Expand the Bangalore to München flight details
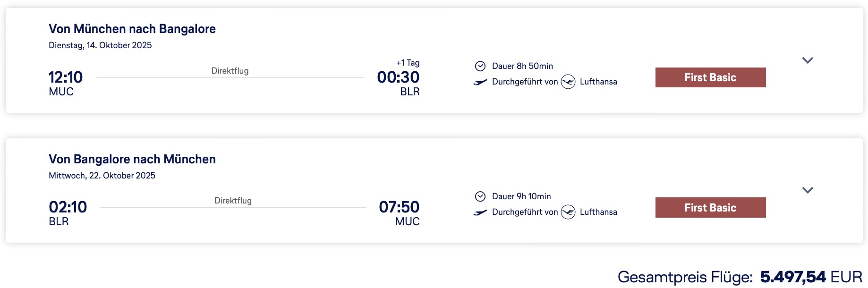 808,190
